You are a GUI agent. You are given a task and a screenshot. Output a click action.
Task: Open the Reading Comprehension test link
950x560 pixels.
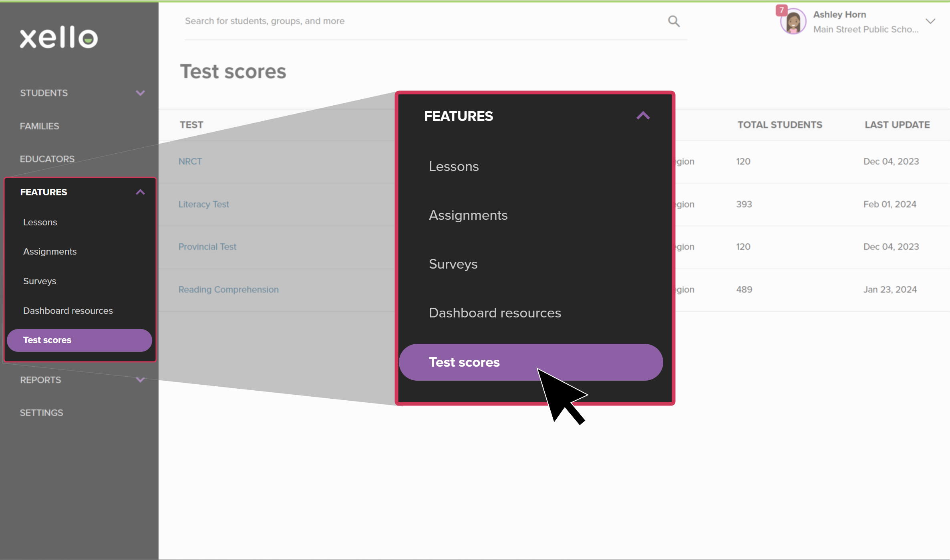pos(228,289)
